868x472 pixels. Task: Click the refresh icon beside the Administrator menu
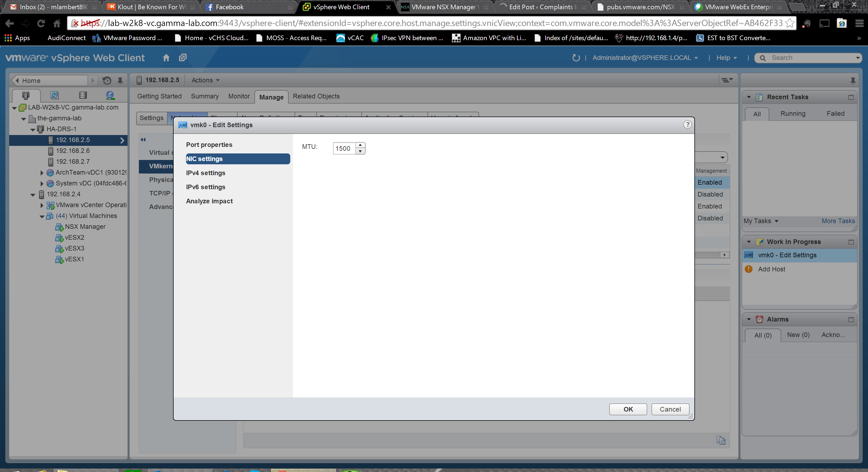(x=576, y=57)
